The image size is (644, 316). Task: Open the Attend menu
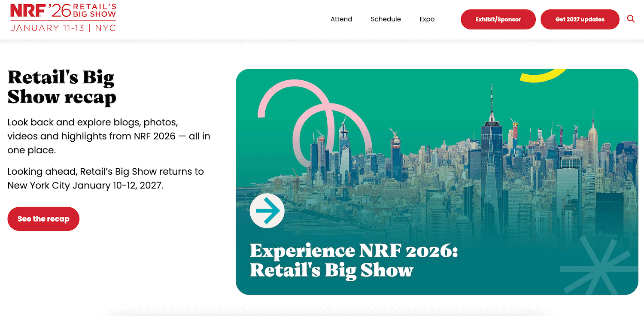point(341,19)
